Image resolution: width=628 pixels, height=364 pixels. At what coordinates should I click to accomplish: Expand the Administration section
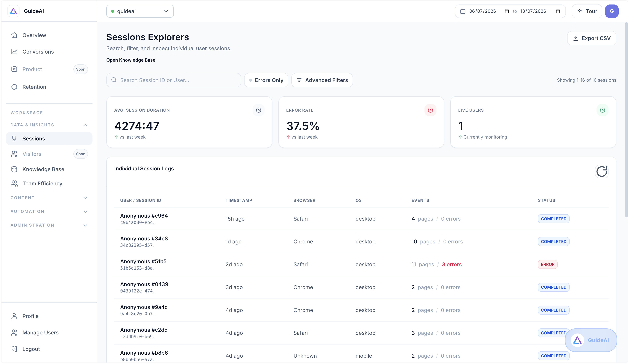tap(49, 225)
